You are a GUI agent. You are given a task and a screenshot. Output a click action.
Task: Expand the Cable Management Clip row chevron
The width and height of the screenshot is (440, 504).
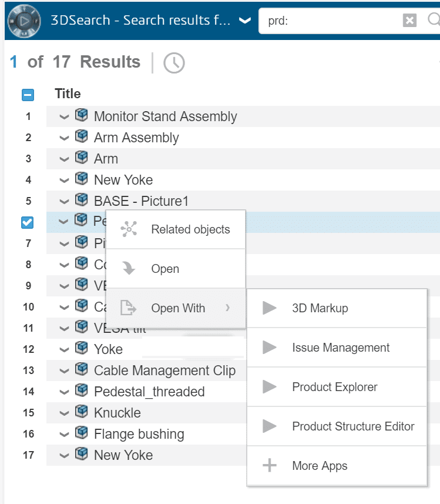[x=64, y=371]
